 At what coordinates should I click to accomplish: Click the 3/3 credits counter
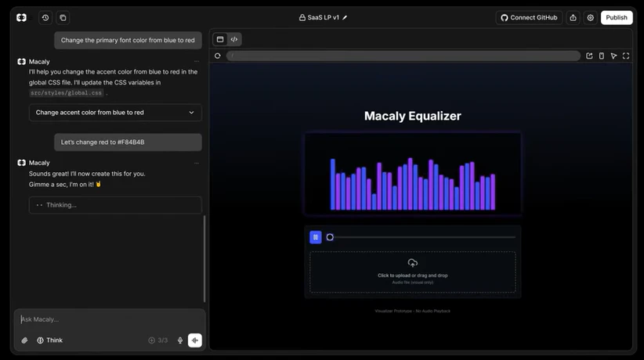[x=158, y=340]
